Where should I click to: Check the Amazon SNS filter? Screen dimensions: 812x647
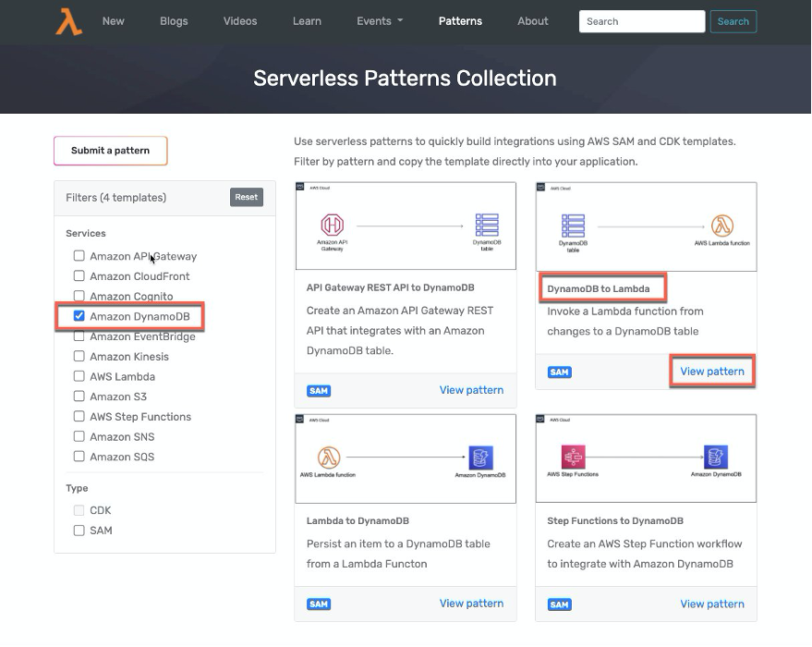click(79, 436)
